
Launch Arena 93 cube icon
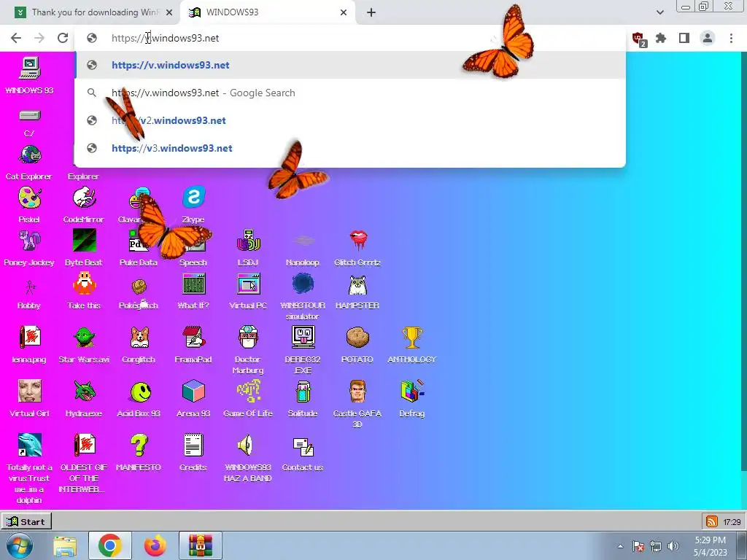pyautogui.click(x=193, y=392)
